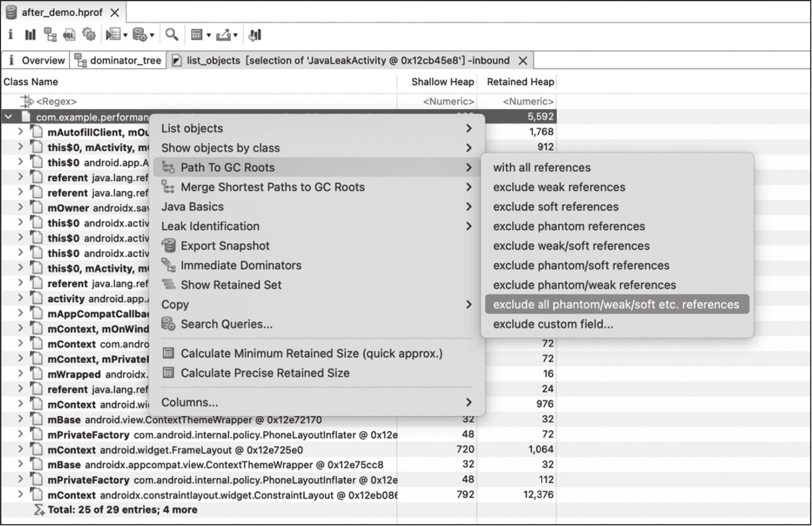
Task: Sort by Retained Heap column header
Action: point(517,82)
